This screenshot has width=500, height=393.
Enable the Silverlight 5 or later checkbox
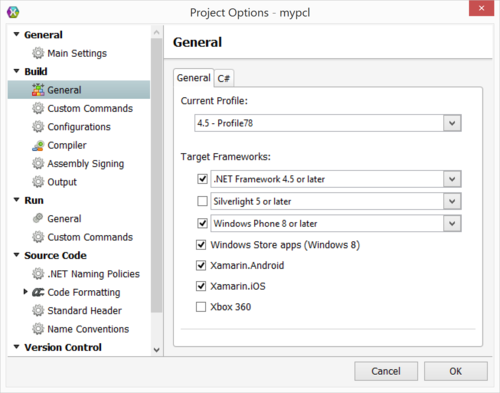coord(202,201)
